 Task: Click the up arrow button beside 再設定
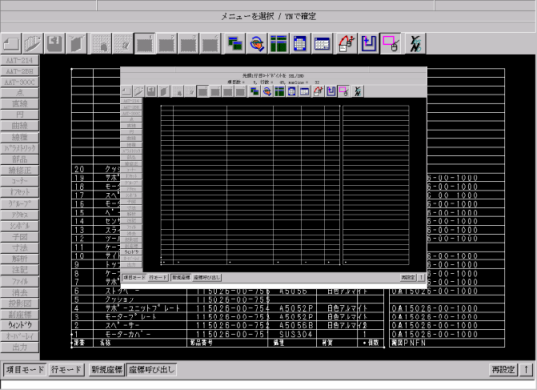click(526, 370)
